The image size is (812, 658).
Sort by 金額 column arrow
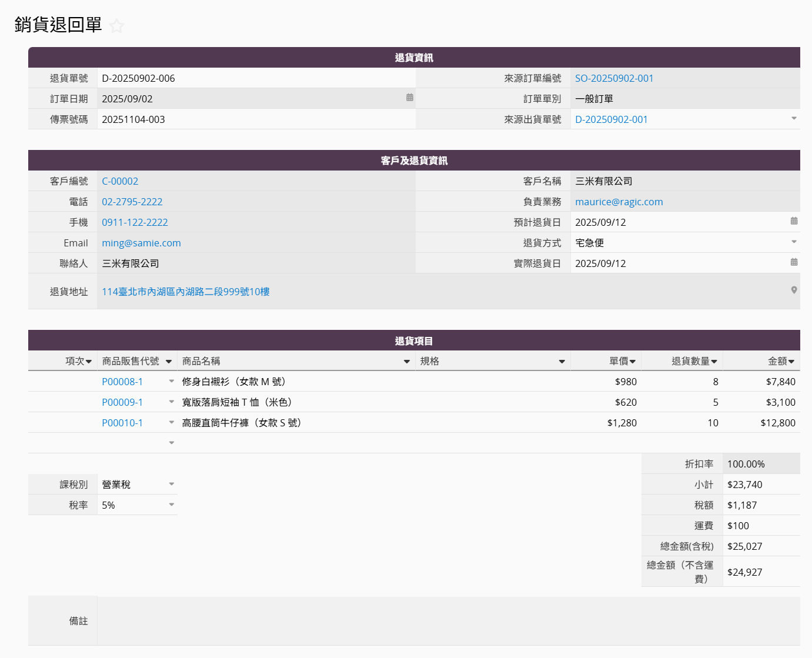tap(791, 362)
